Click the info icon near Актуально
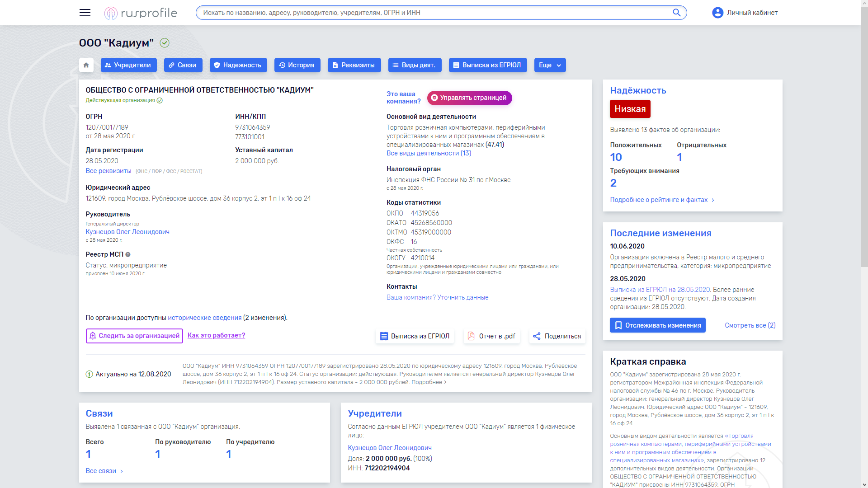 (x=89, y=374)
